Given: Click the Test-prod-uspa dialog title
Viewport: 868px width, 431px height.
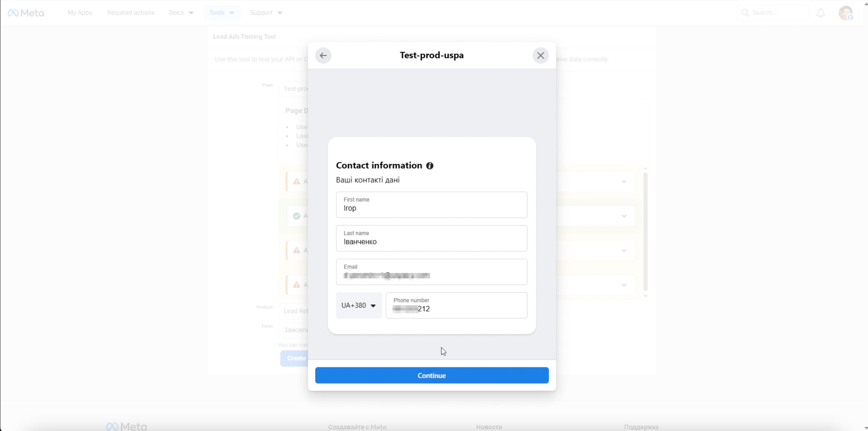Looking at the screenshot, I should (x=432, y=55).
